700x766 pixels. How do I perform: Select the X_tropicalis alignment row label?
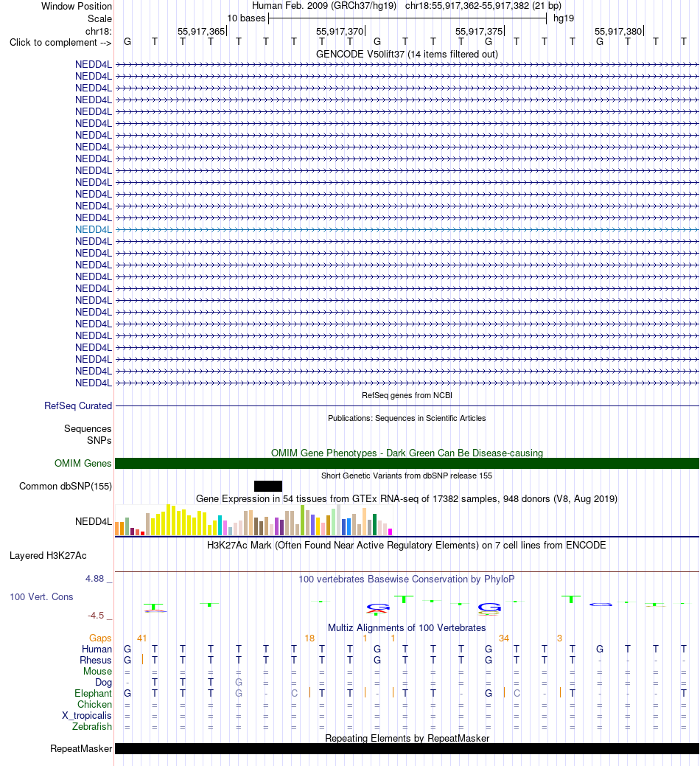[x=86, y=716]
